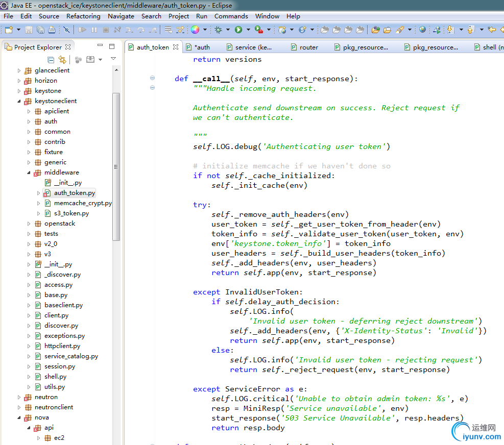Click the Save icon in toolbar

(29, 30)
